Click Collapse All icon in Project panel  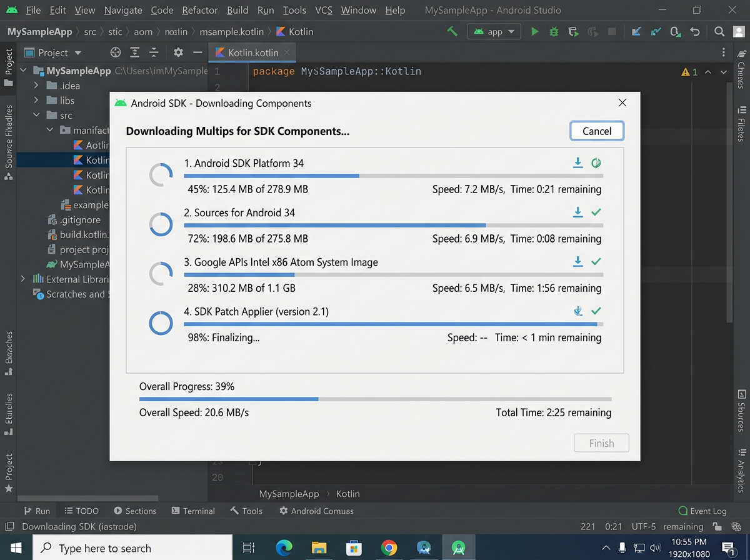(154, 52)
